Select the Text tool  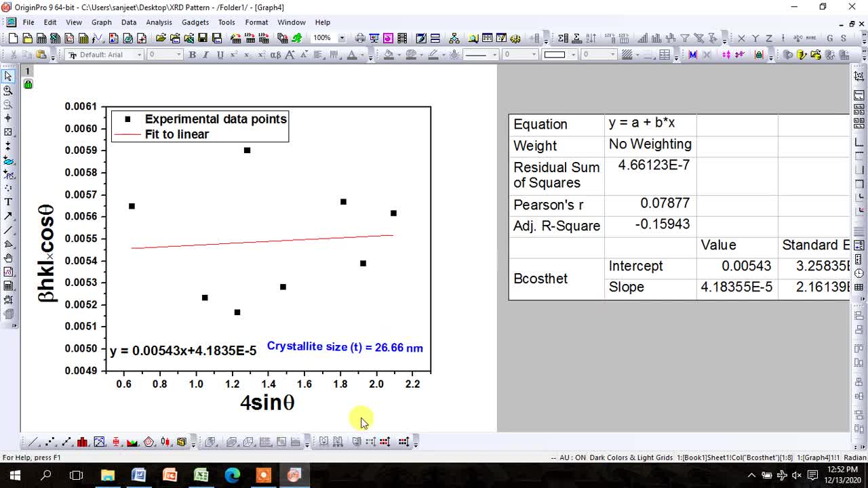pos(8,202)
